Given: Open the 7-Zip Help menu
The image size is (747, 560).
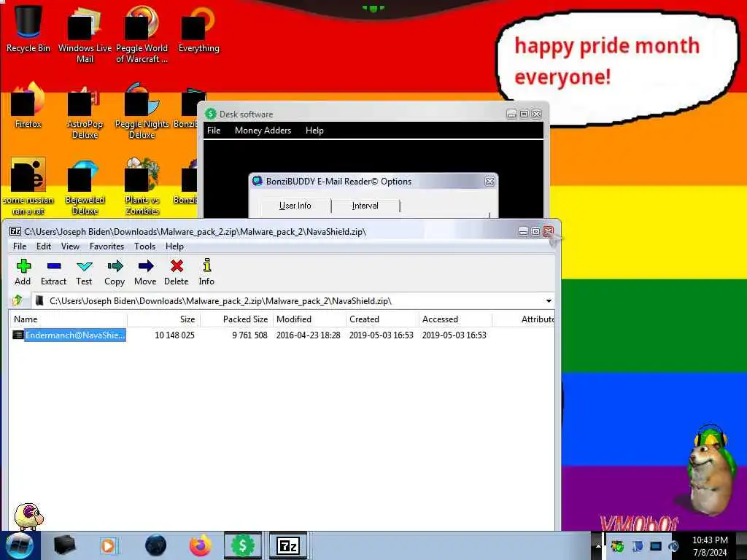Looking at the screenshot, I should 174,246.
